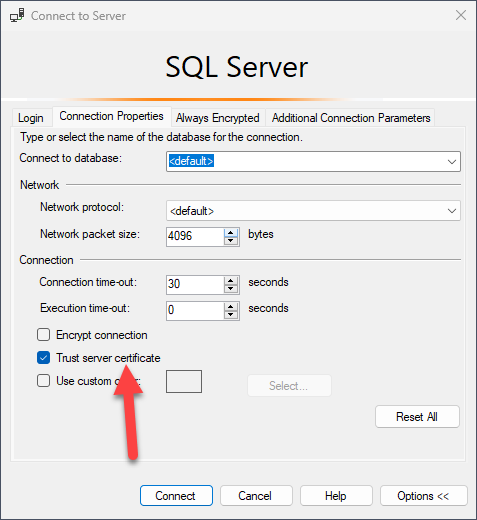Click the Select... color button
The height and width of the screenshot is (520, 477).
(289, 386)
